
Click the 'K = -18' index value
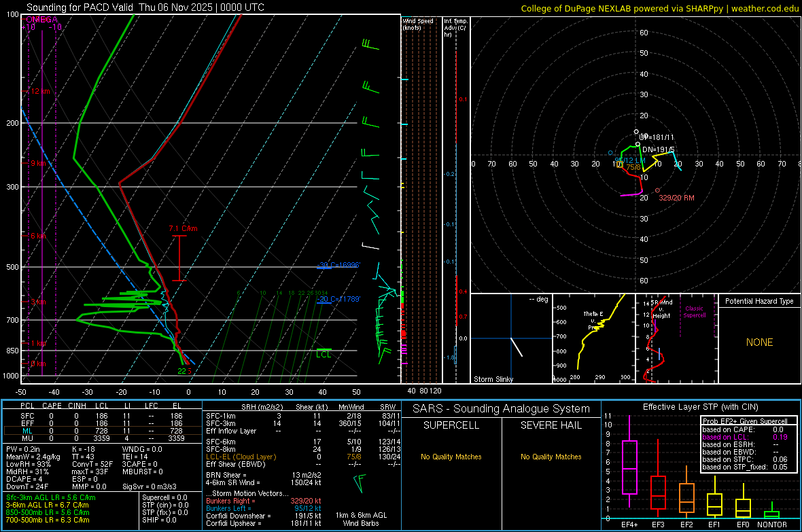(84, 449)
